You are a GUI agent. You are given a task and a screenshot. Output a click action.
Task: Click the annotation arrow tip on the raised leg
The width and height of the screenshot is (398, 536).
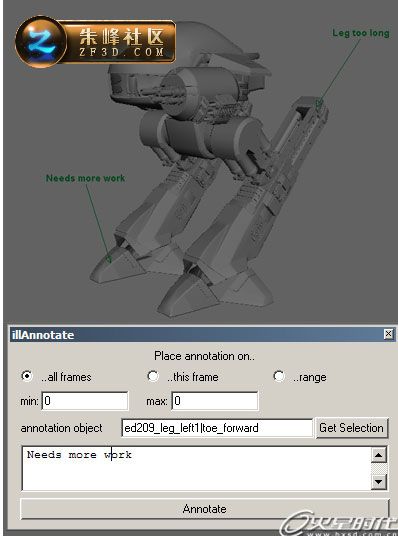319,103
